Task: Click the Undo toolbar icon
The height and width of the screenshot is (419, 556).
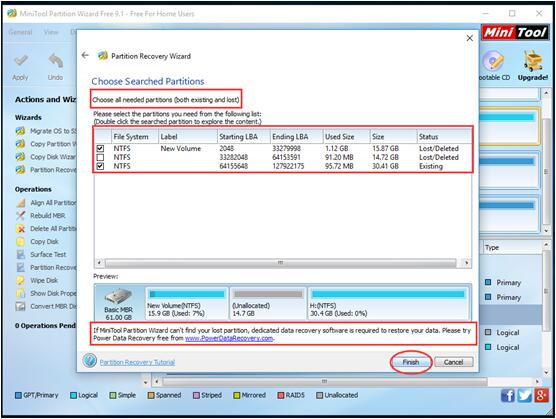Action: (x=56, y=60)
